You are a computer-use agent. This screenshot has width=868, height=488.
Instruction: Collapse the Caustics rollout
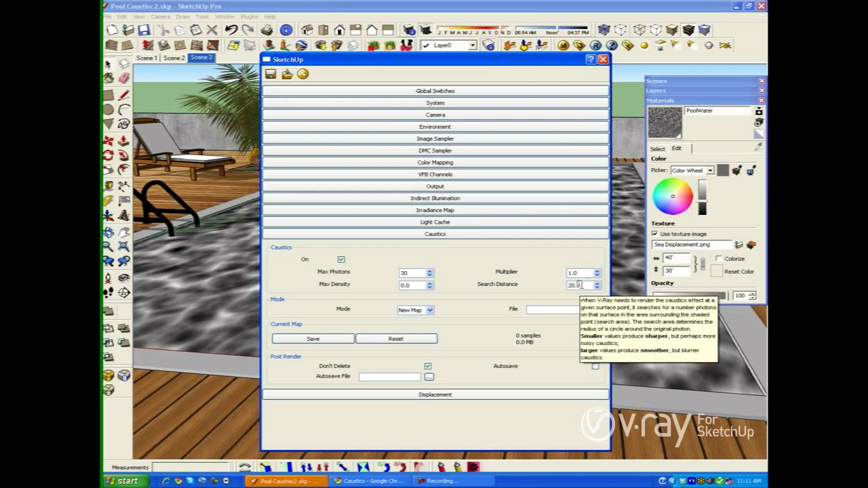tap(435, 234)
